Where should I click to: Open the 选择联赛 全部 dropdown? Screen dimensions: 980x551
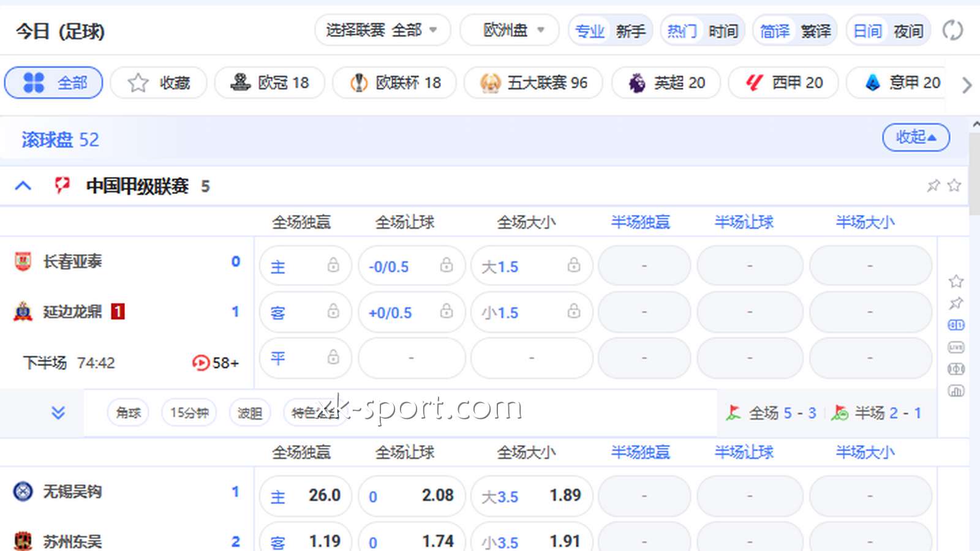[382, 30]
